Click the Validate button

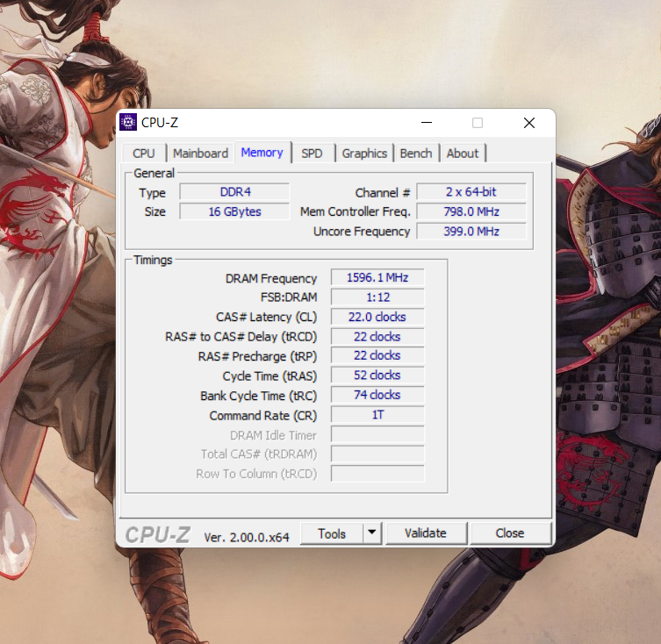pos(426,533)
